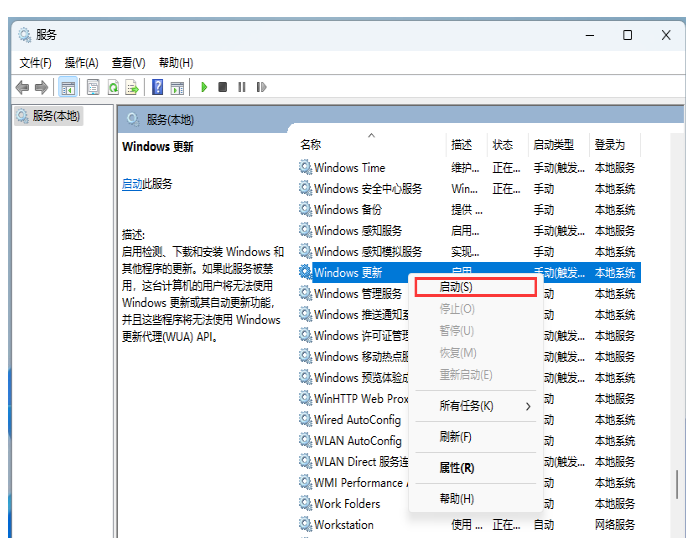The width and height of the screenshot is (686, 538).
Task: Select the WLAN AutoConfig service row
Action: pyautogui.click(x=353, y=440)
